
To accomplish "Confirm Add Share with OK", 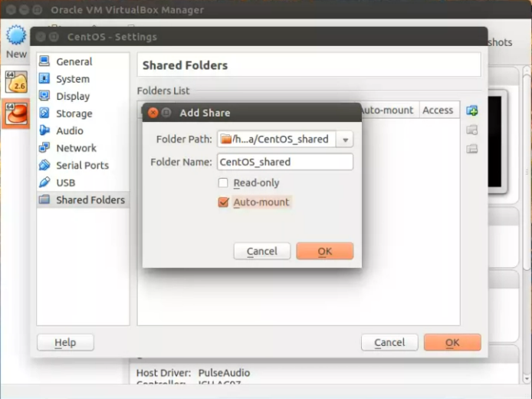I will [325, 251].
